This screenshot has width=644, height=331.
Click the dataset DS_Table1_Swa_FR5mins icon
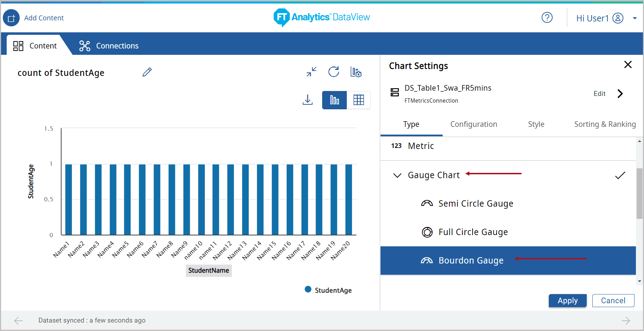coord(395,92)
